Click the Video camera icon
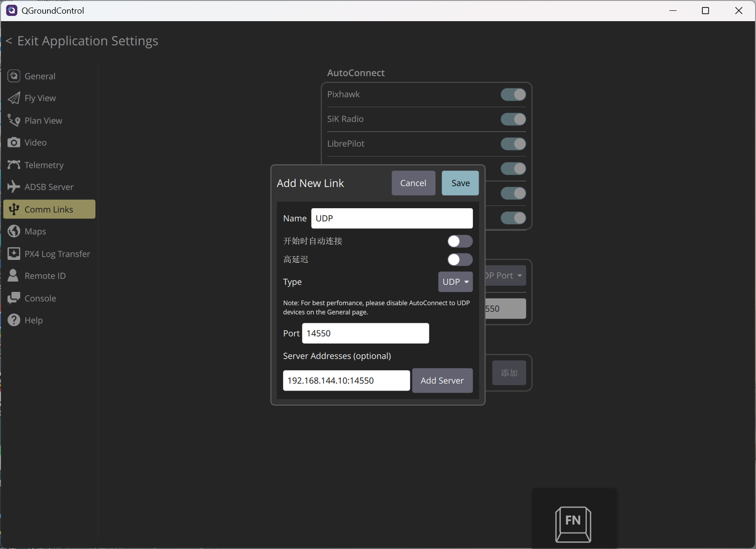 tap(14, 142)
